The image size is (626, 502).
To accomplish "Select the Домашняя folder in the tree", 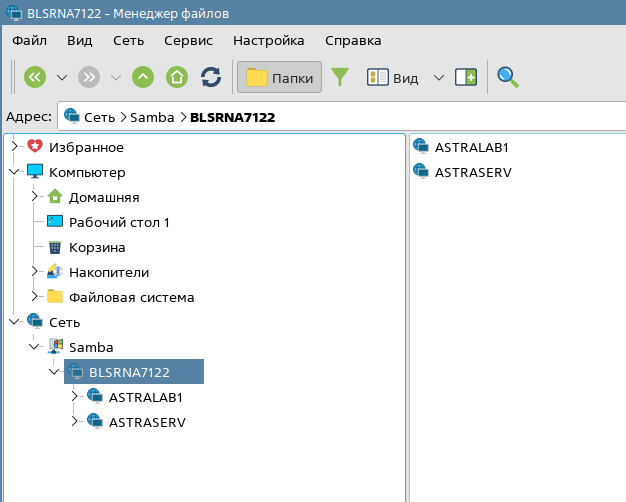I will 104,197.
